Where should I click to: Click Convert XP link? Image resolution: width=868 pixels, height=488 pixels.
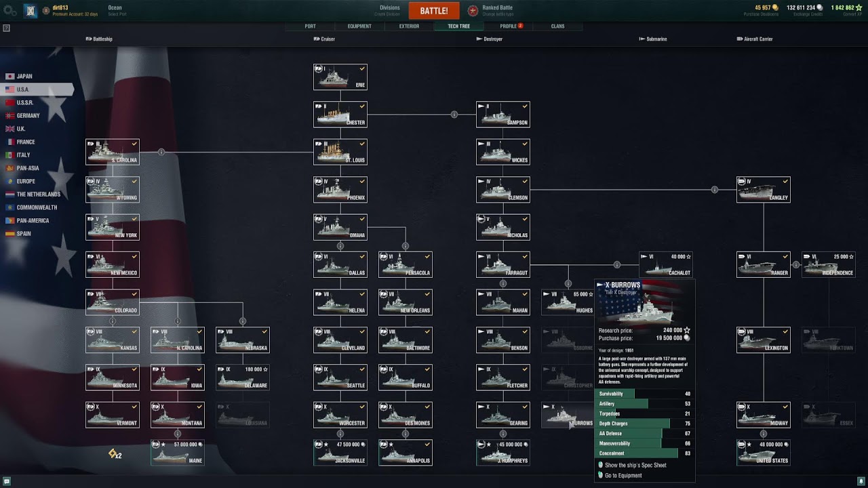853,14
